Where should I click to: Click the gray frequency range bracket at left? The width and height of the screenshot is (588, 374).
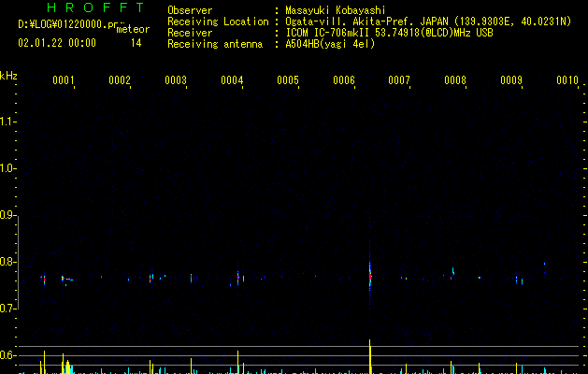click(18, 262)
